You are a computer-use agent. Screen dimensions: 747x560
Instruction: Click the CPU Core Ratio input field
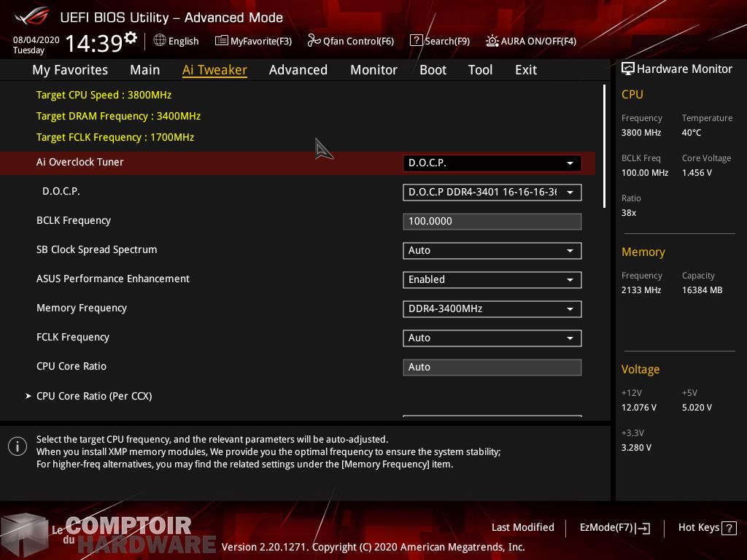492,367
